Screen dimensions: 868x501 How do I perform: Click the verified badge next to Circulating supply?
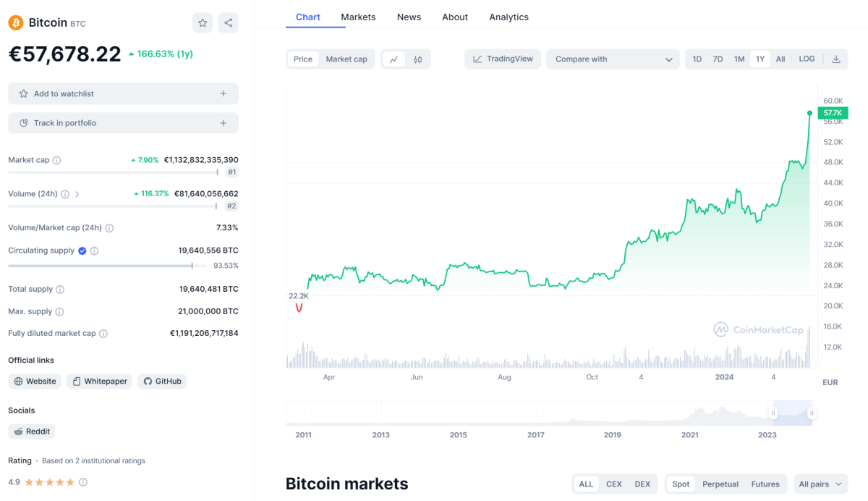tap(81, 250)
